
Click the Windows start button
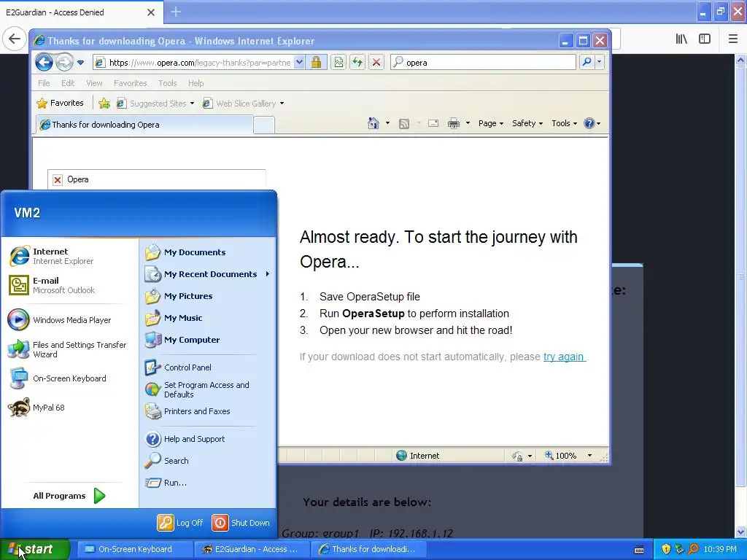coord(34,550)
